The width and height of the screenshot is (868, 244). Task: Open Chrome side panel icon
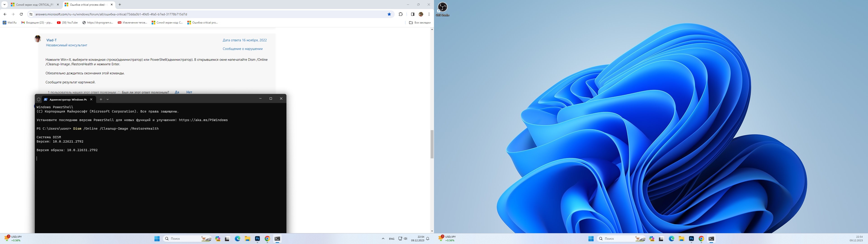pos(413,14)
